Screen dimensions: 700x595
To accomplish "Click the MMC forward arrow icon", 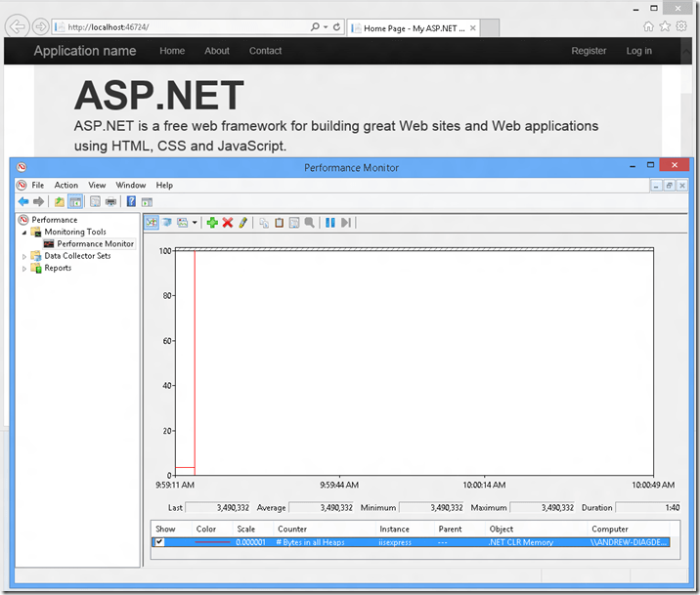I will pos(39,202).
